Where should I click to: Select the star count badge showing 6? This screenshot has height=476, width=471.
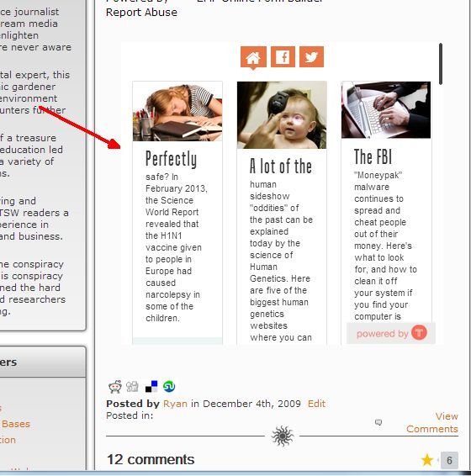pos(449,460)
